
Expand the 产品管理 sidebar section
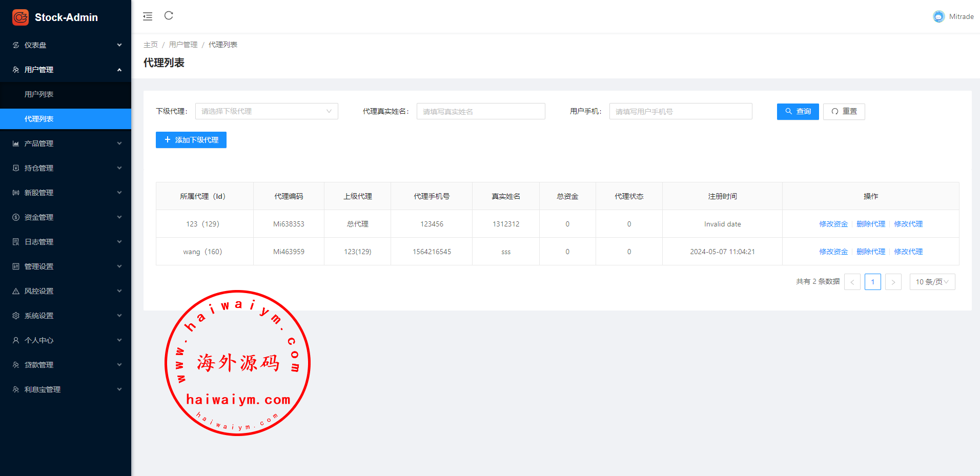point(66,143)
